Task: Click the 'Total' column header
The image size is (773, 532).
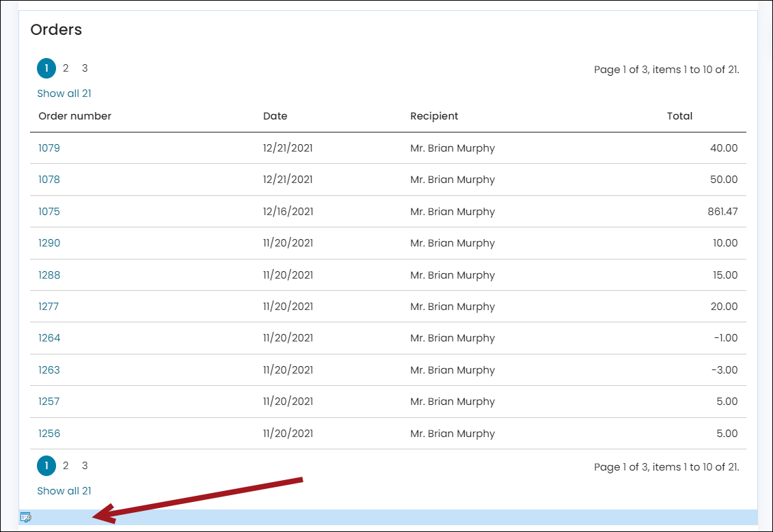Action: (x=680, y=116)
